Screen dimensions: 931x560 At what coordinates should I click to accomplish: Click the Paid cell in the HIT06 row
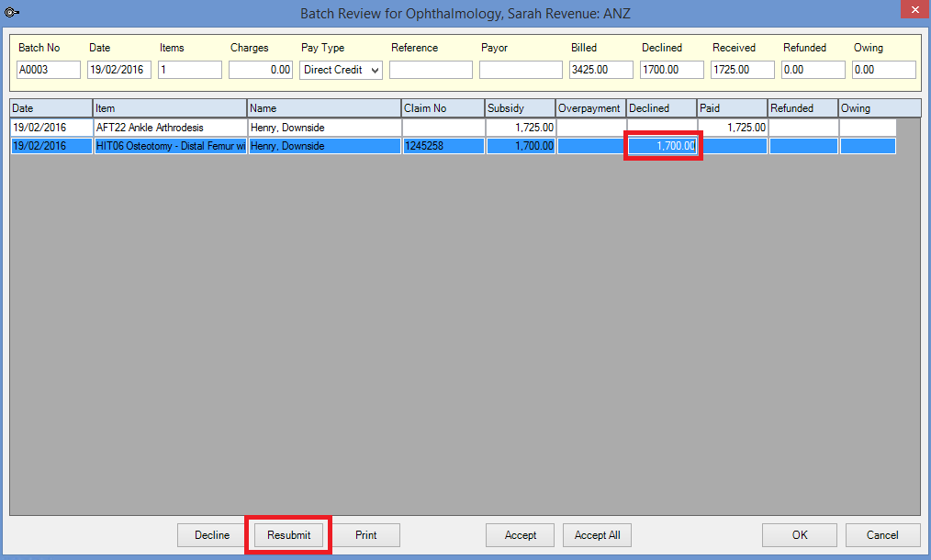734,146
